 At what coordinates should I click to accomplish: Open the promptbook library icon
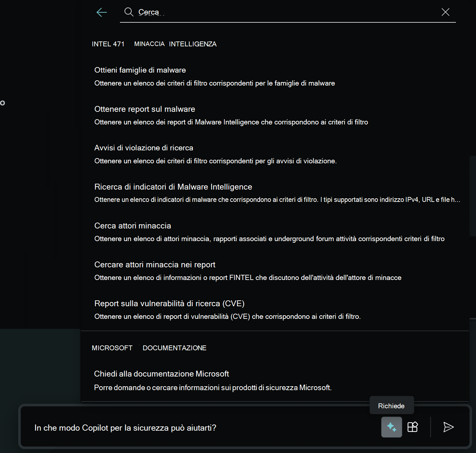[x=413, y=427]
